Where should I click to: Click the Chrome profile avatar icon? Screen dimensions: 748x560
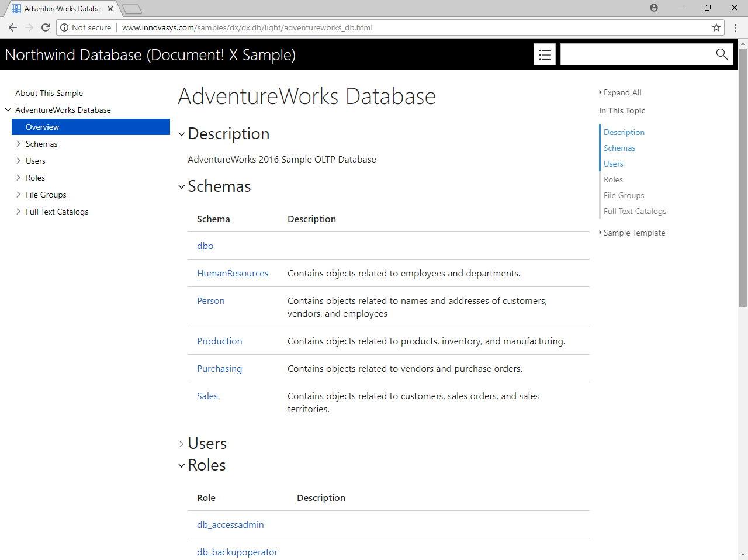point(654,8)
